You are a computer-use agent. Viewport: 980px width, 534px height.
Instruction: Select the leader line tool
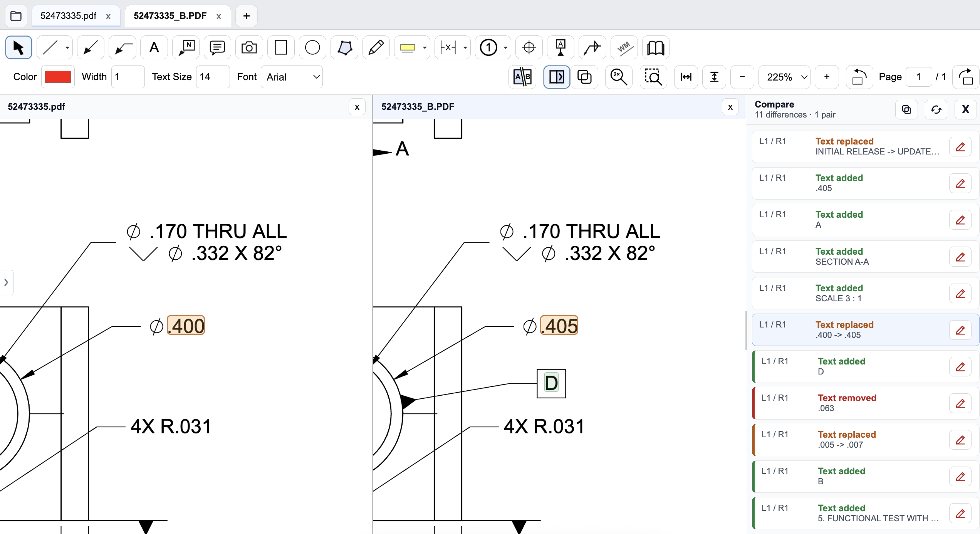123,48
